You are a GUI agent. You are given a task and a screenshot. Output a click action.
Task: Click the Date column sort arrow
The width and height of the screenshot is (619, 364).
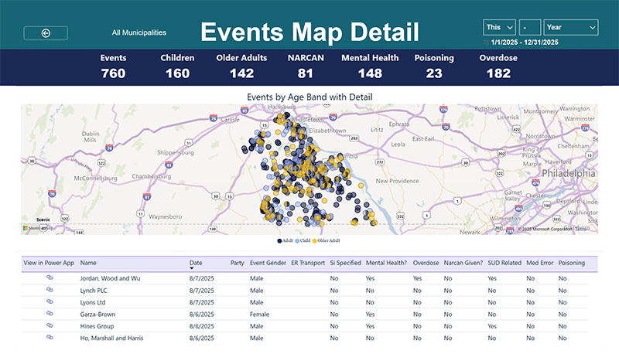[192, 269]
